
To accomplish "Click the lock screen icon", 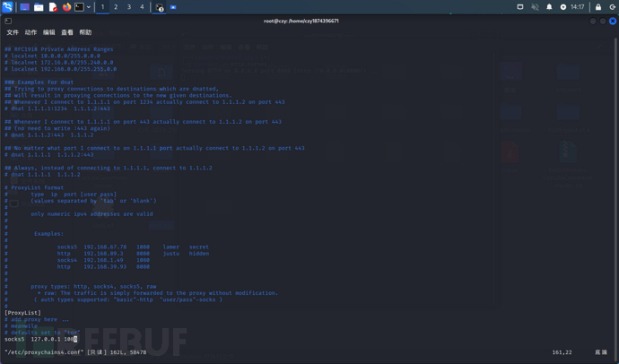I will click(598, 7).
